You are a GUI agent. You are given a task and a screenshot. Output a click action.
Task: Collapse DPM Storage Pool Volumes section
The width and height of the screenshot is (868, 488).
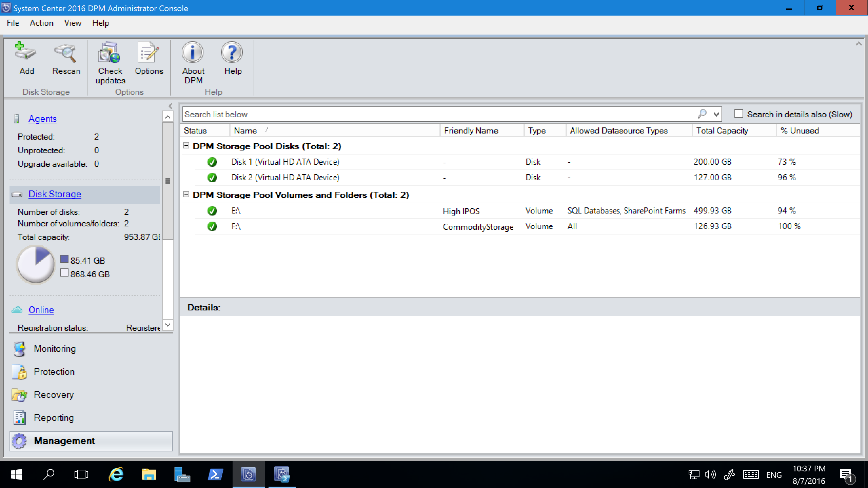tap(186, 194)
